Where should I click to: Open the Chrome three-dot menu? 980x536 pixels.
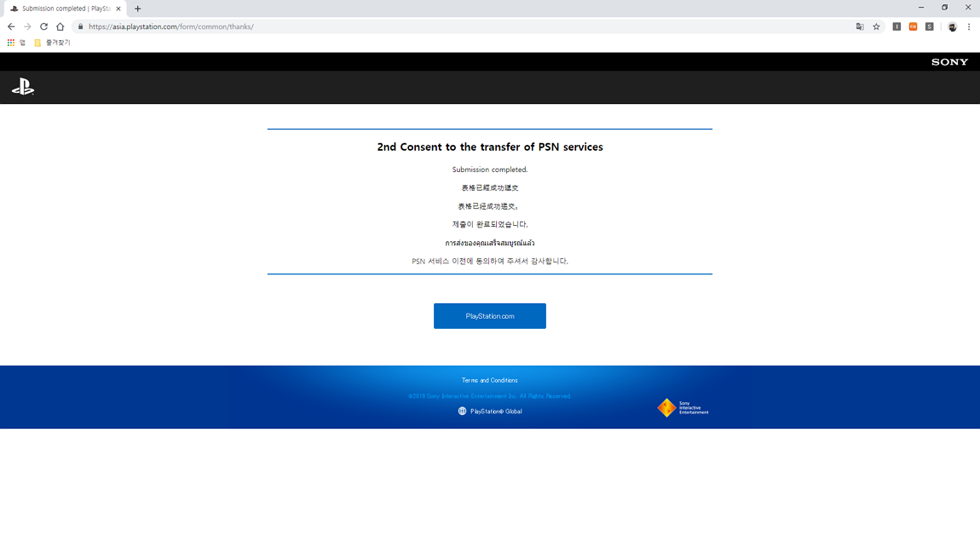tap(969, 26)
